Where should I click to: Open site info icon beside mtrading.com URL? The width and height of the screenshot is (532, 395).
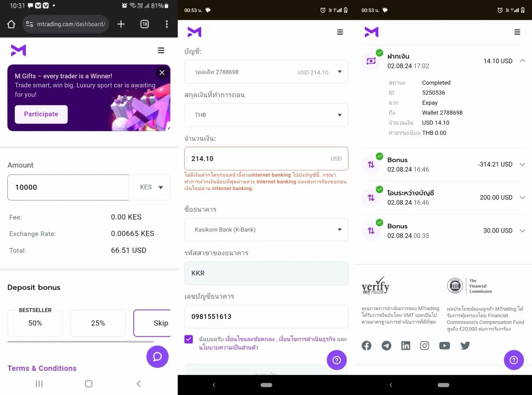(x=29, y=24)
